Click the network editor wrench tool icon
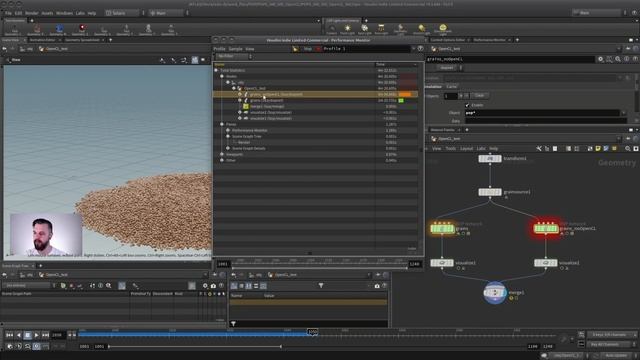The height and width of the screenshot is (360, 640). (539, 149)
